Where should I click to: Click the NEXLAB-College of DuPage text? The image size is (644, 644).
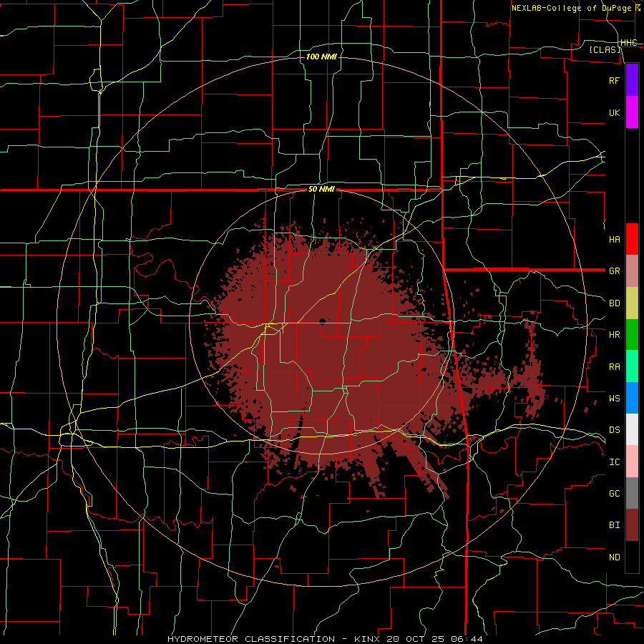point(571,8)
